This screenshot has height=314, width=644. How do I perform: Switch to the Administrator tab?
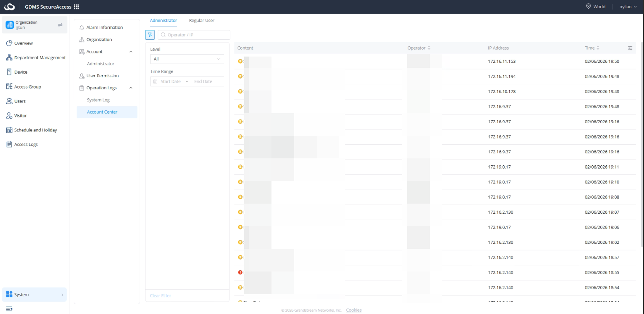[x=163, y=20]
